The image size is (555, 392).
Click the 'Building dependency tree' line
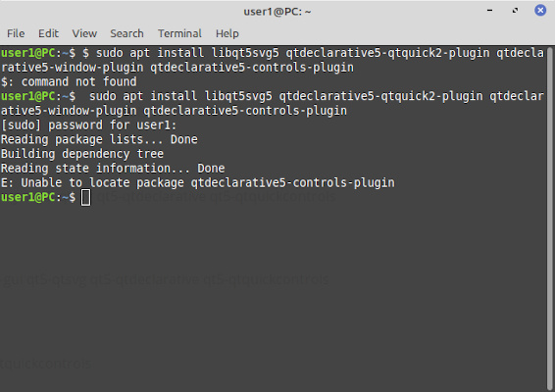(82, 154)
